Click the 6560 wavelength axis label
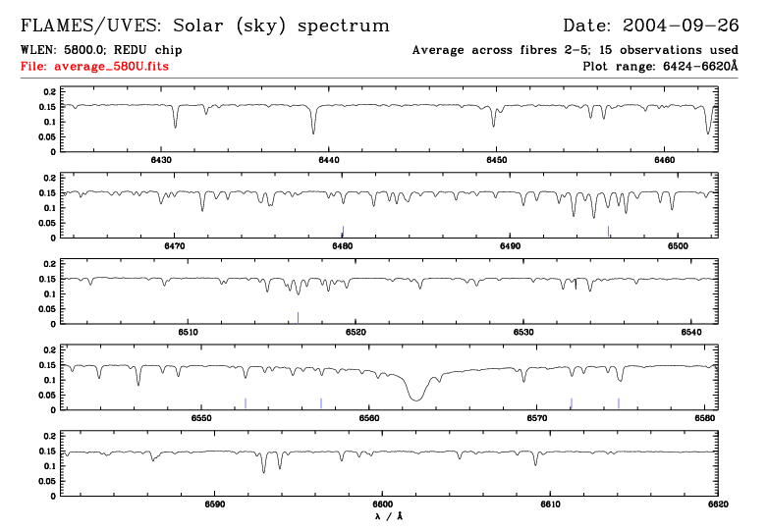 click(x=369, y=418)
